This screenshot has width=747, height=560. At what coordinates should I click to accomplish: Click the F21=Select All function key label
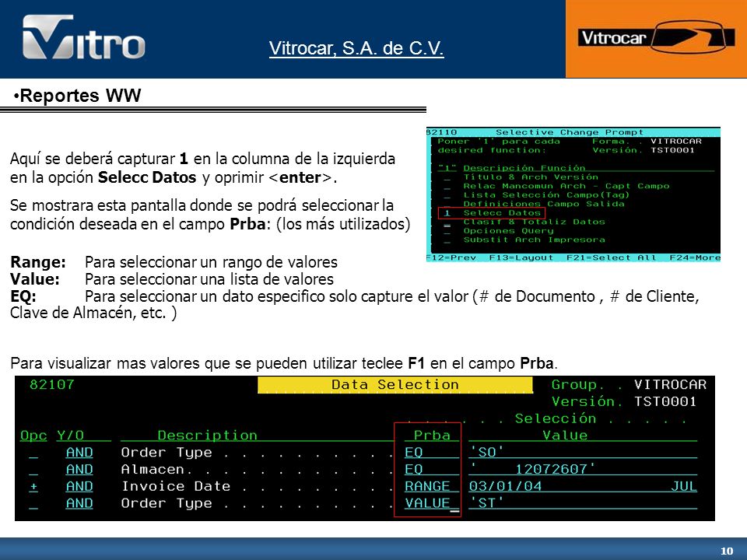tap(612, 257)
